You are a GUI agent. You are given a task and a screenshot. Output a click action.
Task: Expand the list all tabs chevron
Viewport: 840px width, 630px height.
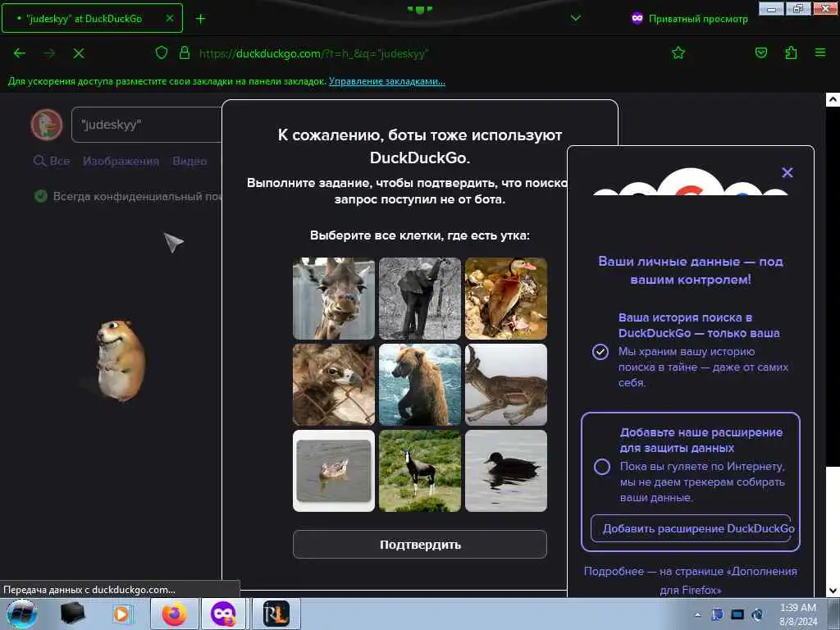coord(576,18)
